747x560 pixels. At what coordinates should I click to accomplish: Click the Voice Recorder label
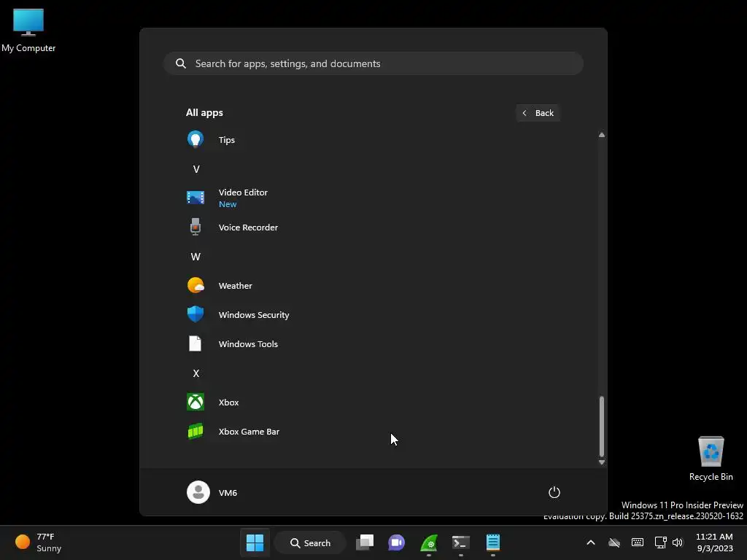248,227
